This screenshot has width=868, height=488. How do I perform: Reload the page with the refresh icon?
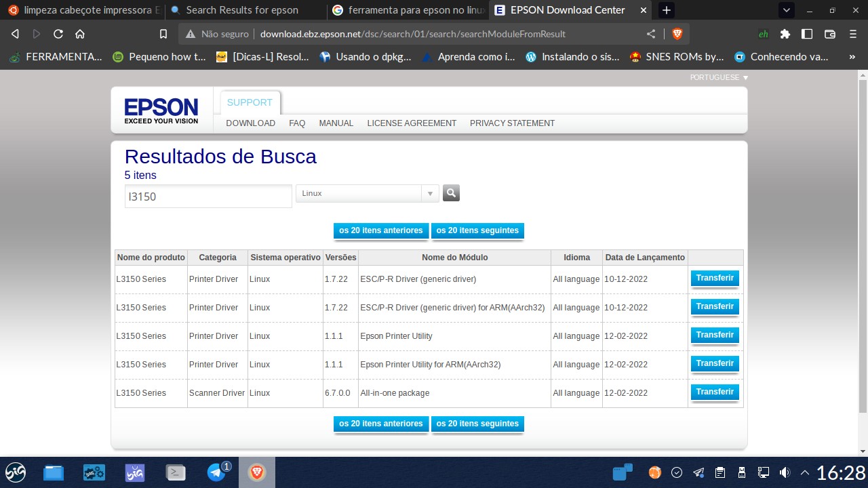click(x=58, y=34)
